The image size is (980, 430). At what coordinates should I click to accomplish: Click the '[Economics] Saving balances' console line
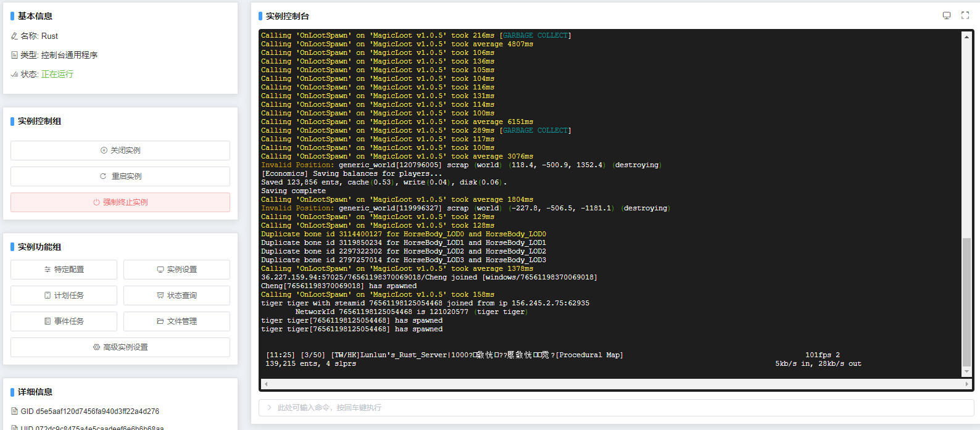pyautogui.click(x=352, y=174)
